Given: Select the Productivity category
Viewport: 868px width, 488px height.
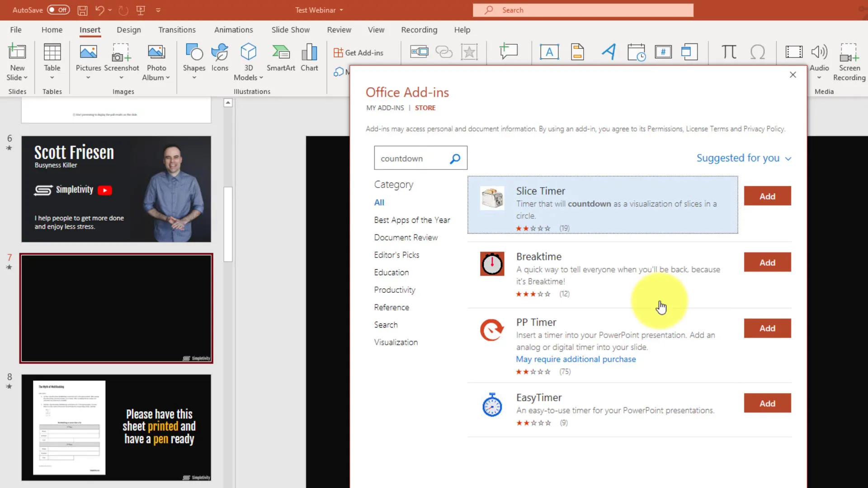Looking at the screenshot, I should pyautogui.click(x=394, y=290).
